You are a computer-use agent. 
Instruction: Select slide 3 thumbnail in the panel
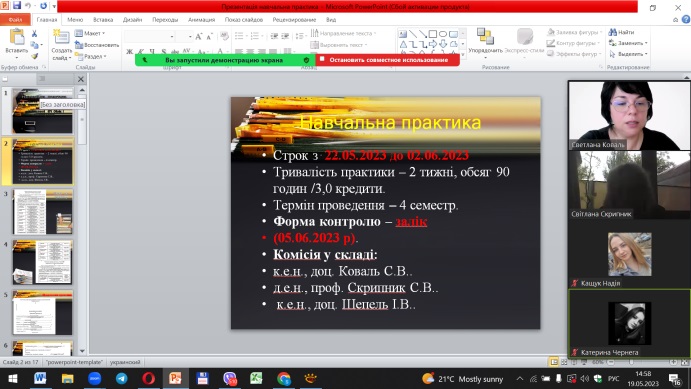click(x=42, y=212)
